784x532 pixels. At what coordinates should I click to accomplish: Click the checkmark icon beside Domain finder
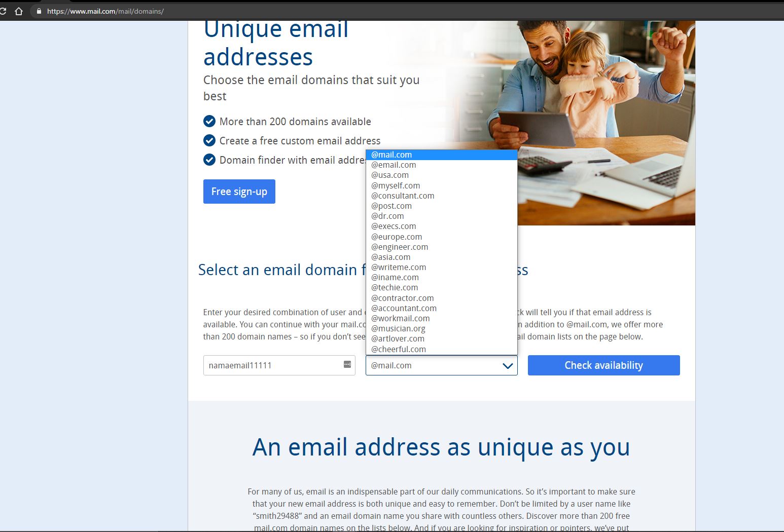coord(209,160)
